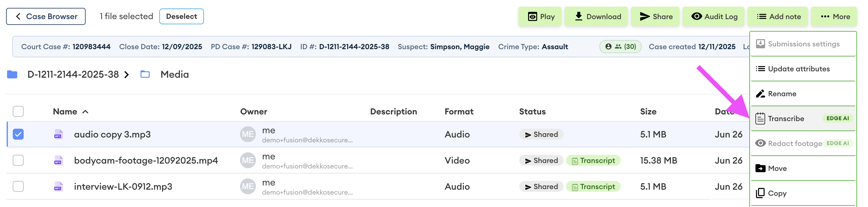Click the Description column header

393,112
